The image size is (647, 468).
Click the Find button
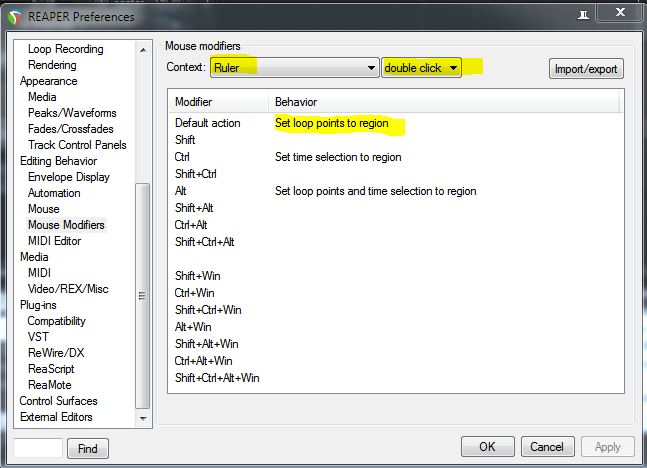coord(88,448)
